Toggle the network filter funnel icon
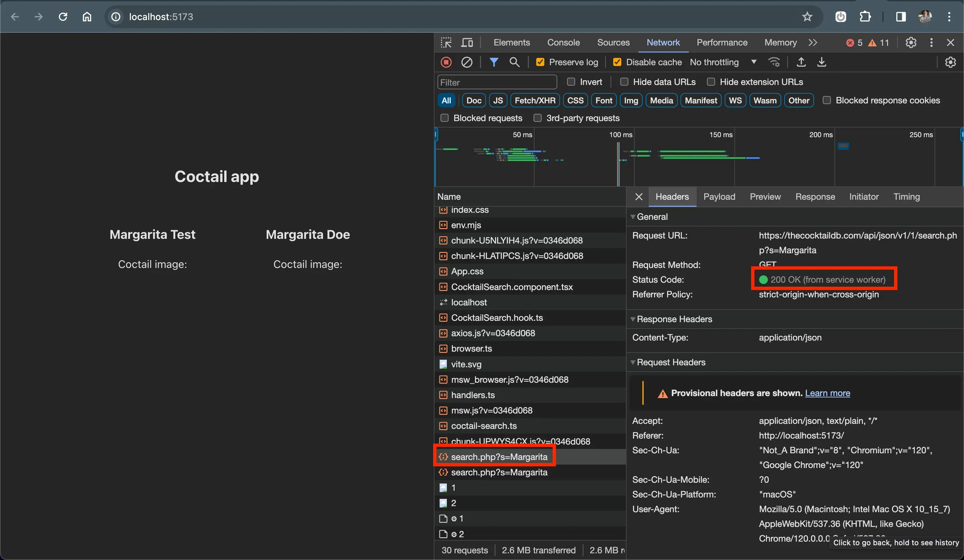 pyautogui.click(x=493, y=62)
